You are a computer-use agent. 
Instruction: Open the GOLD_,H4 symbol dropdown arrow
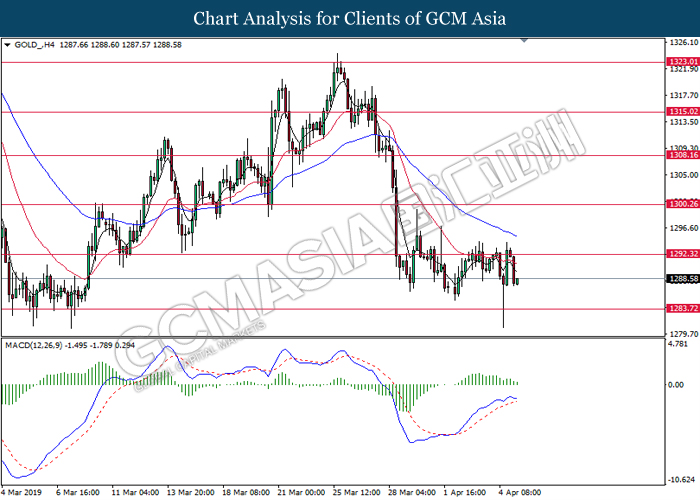click(x=7, y=45)
